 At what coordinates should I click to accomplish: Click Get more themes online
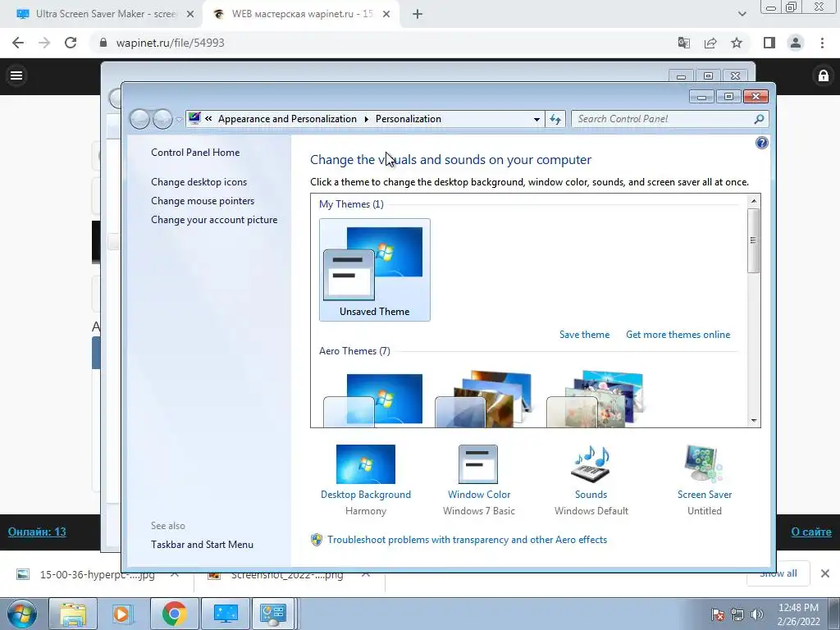(x=678, y=335)
